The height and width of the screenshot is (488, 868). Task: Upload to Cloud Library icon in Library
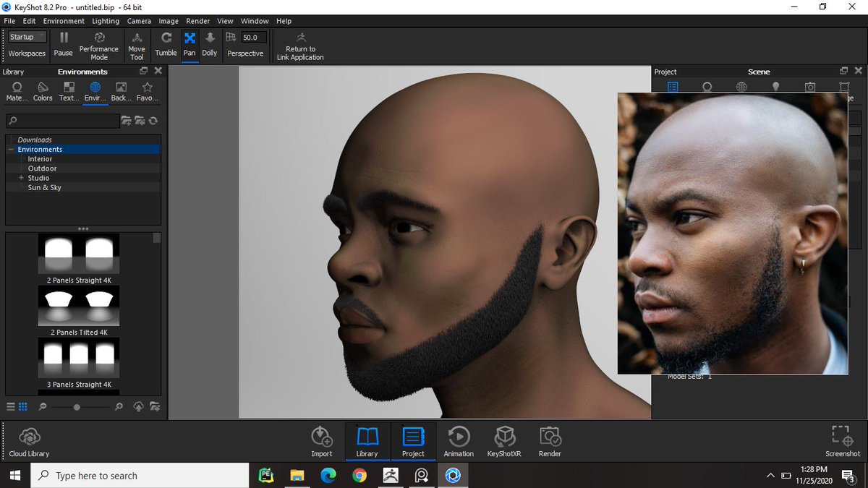140,407
